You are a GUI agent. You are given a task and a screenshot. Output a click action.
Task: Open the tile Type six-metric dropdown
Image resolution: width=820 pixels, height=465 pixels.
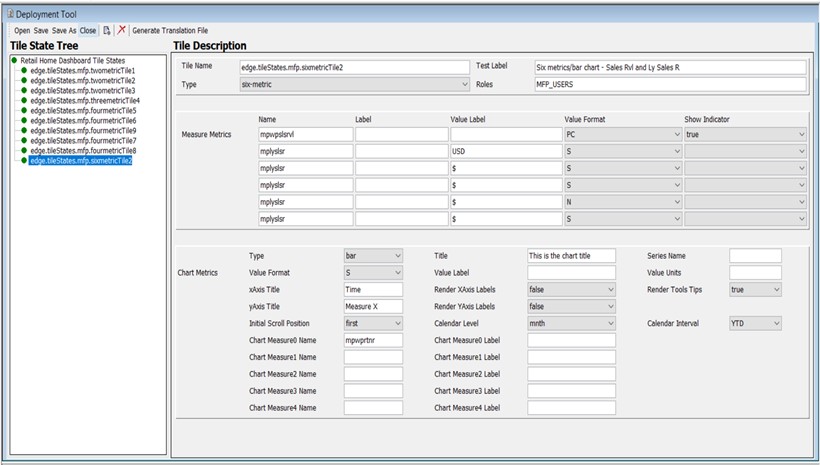pyautogui.click(x=355, y=86)
